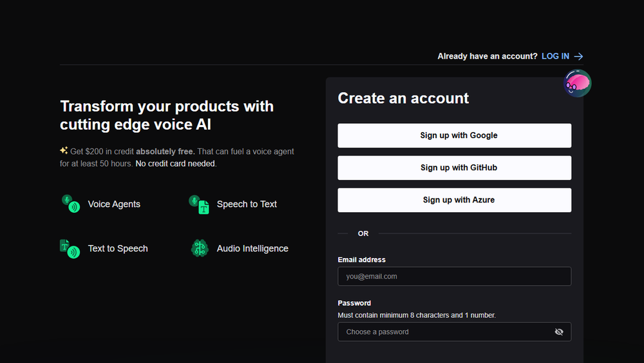The image size is (644, 363).
Task: Choose the Sign up with Azure button
Action: [x=454, y=200]
